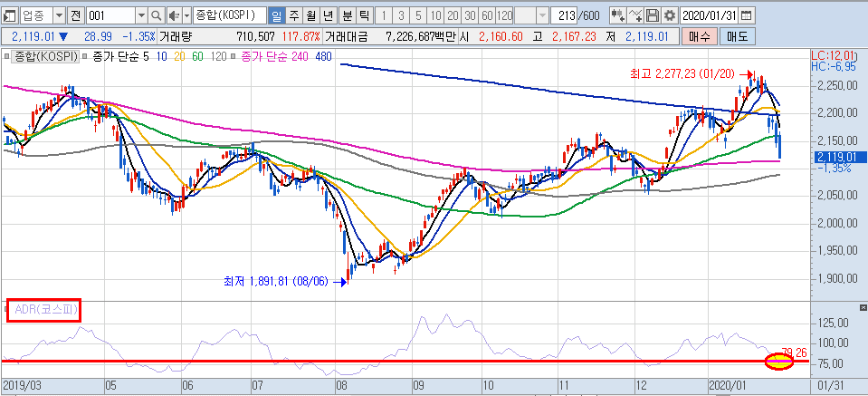Toggle legend square before 종합(KOSPI)
The height and width of the screenshot is (396, 868).
(8, 56)
